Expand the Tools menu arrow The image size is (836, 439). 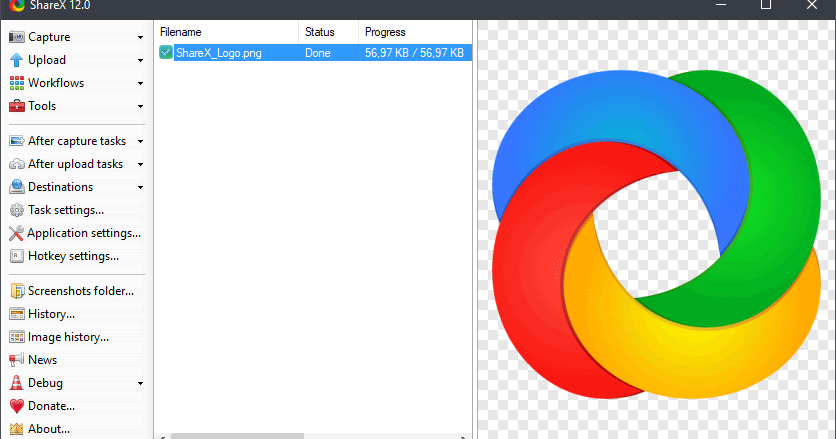pyautogui.click(x=140, y=106)
